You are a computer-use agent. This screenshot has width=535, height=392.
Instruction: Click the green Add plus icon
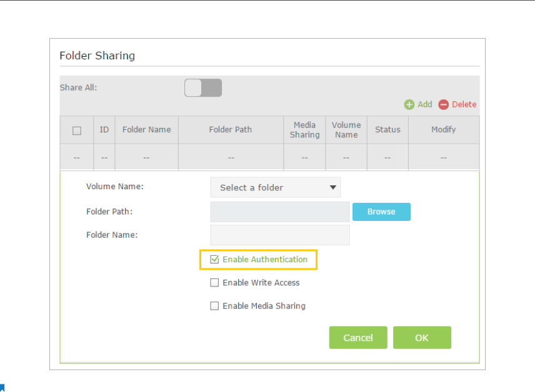[x=409, y=105]
